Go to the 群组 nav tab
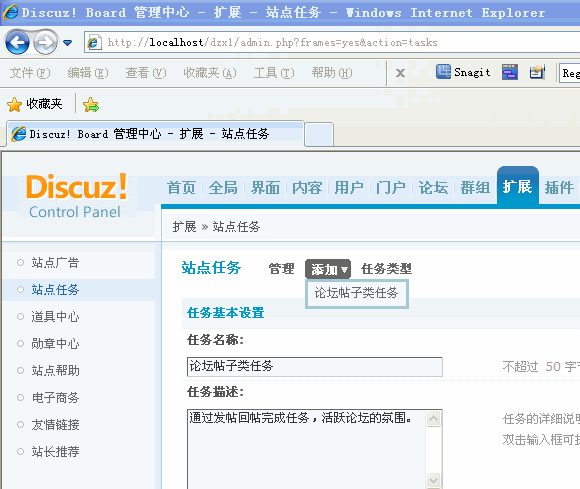 click(x=475, y=188)
